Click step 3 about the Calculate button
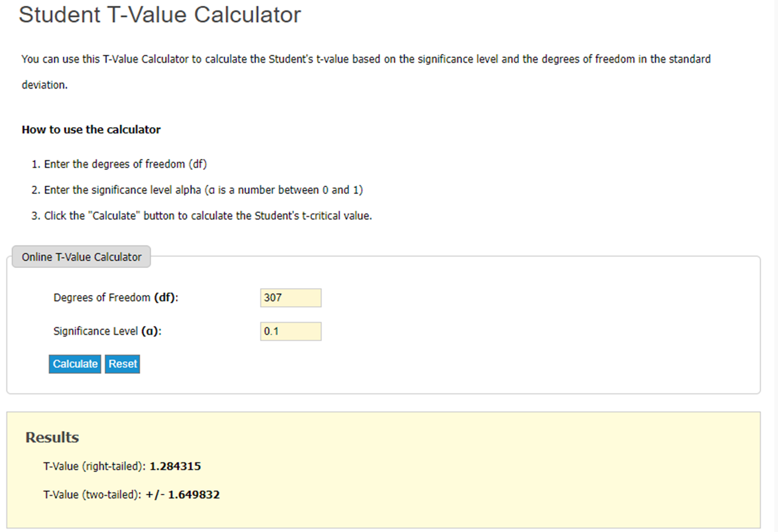Screen dimensions: 778x532 pos(208,216)
